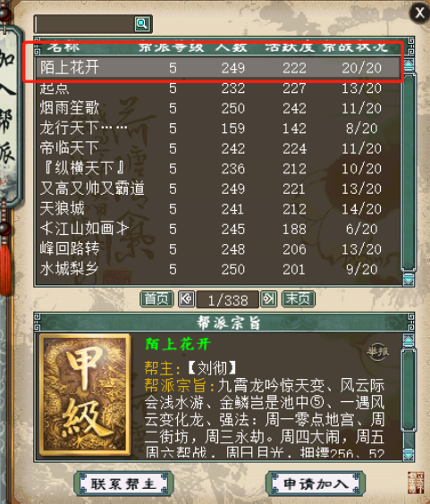Focus the guild name search field
Screen dimensions: 430x504
tap(84, 24)
